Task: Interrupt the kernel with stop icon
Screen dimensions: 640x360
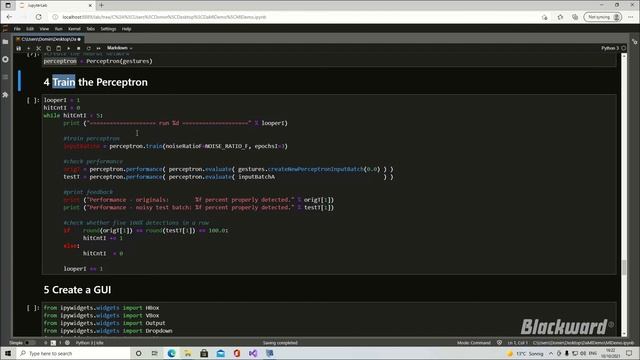Action: click(78, 48)
